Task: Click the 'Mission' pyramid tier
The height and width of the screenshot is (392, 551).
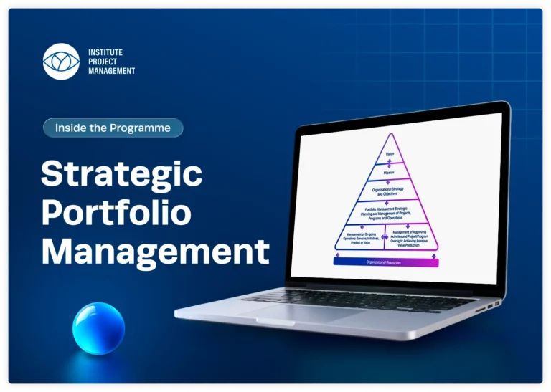Action: pos(389,172)
